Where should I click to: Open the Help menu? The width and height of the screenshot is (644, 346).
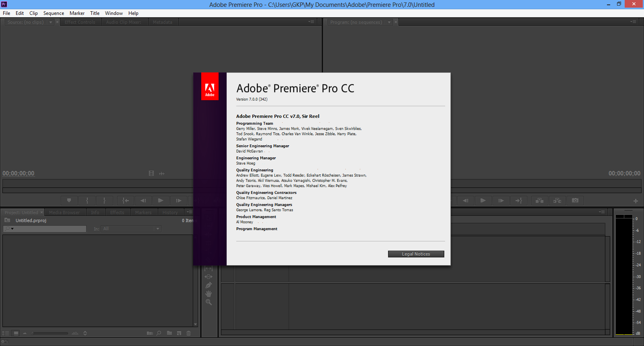pos(133,13)
